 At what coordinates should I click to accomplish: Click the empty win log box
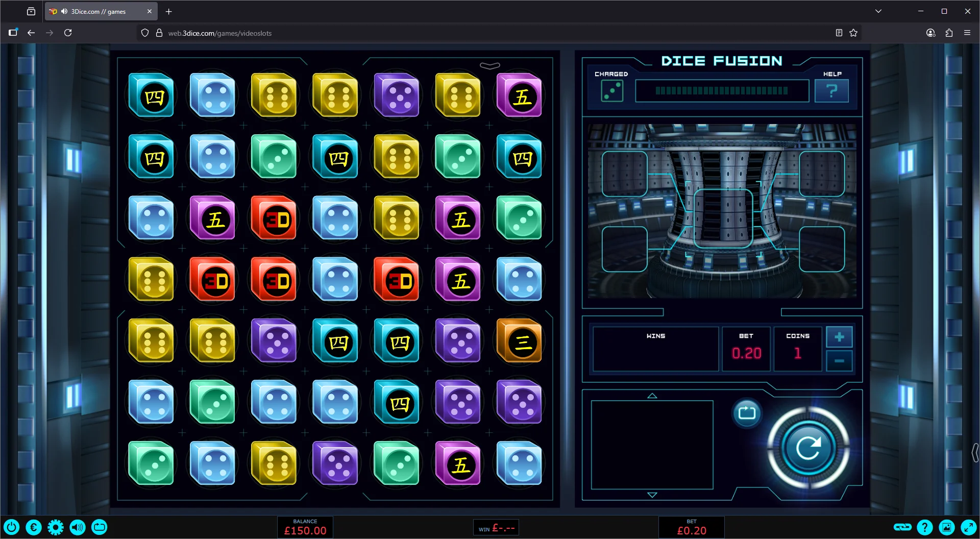652,445
